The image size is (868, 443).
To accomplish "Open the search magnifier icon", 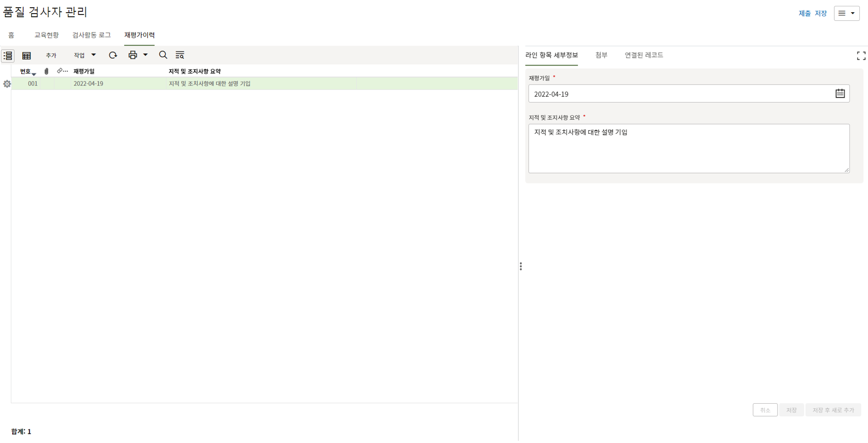I will [x=163, y=55].
